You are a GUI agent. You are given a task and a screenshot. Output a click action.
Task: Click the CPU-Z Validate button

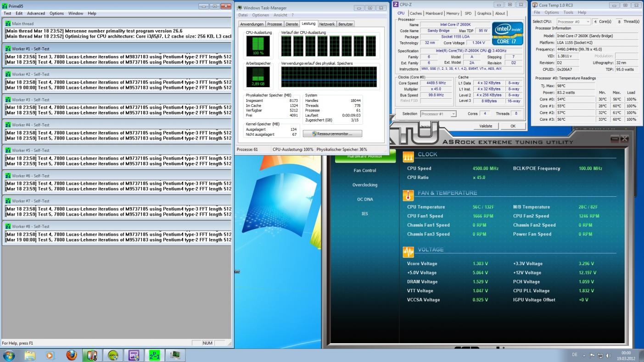tap(486, 126)
